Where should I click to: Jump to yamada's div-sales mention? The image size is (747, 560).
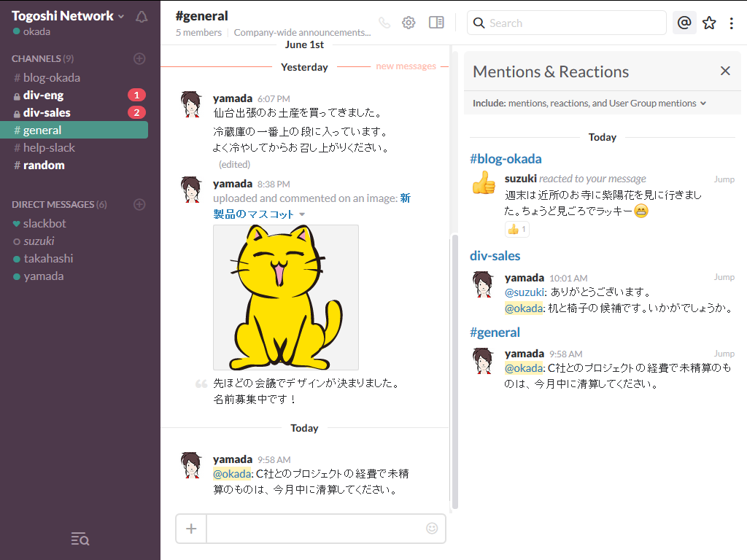tap(724, 277)
